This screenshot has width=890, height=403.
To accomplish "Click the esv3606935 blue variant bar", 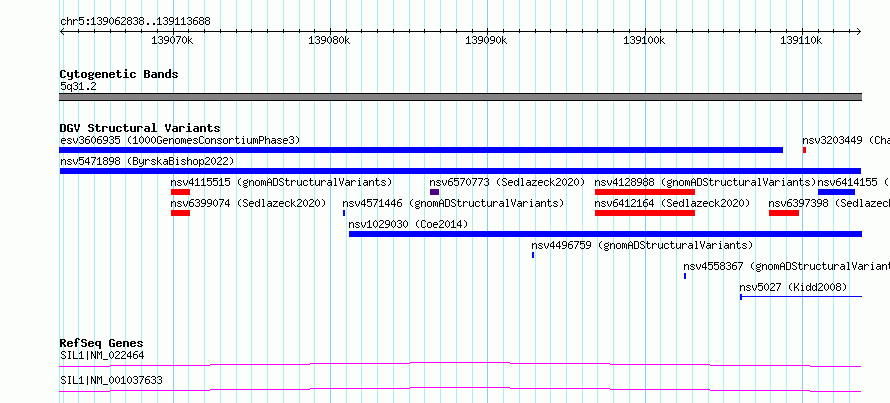I will [421, 150].
